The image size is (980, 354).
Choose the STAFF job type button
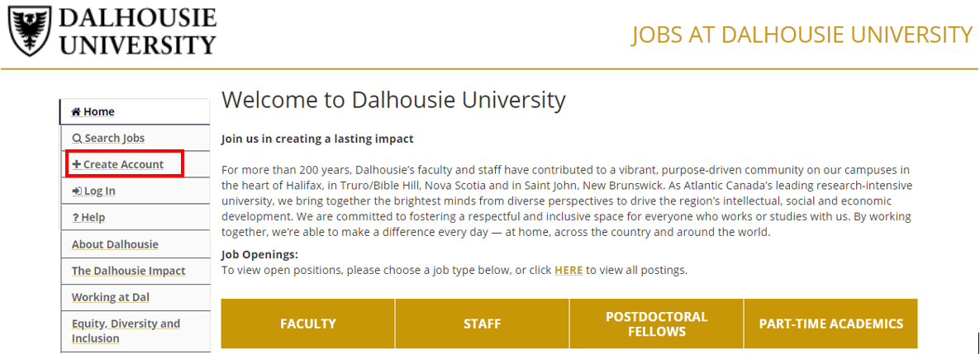483,323
